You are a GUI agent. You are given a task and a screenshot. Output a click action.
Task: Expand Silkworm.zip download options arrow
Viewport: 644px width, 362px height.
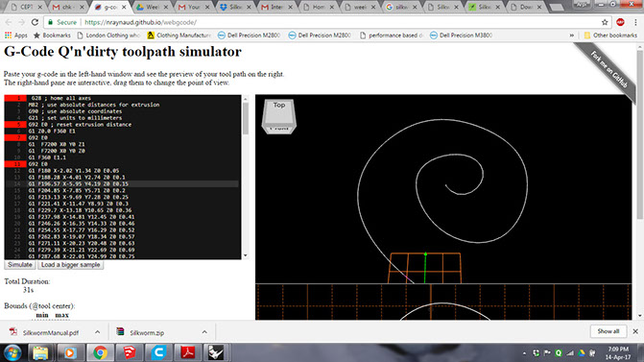[204, 332]
